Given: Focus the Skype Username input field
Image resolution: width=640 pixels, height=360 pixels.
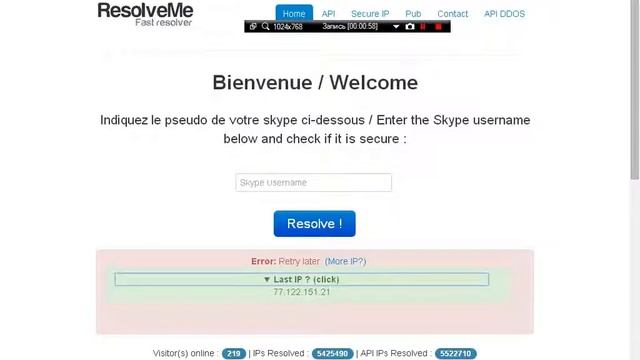Looking at the screenshot, I should click(313, 182).
